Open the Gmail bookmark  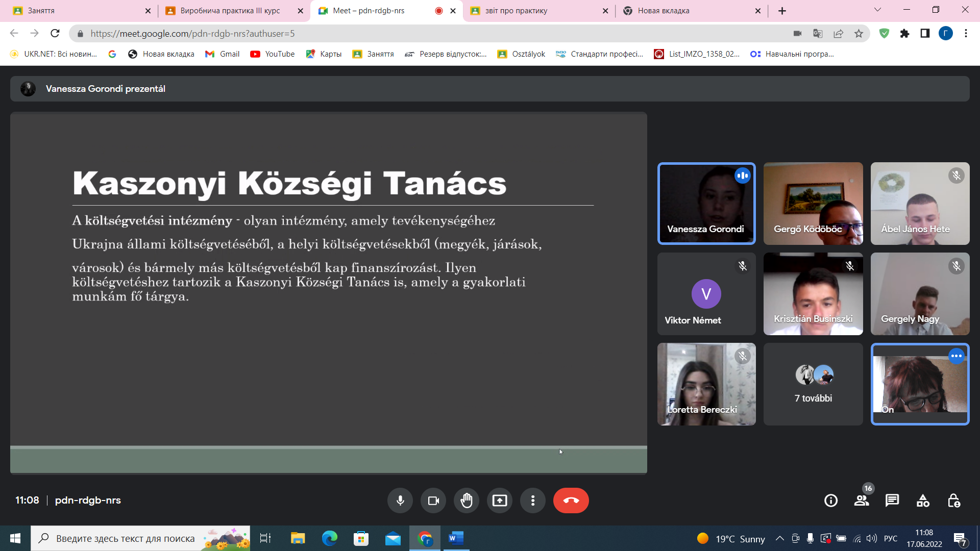point(223,54)
